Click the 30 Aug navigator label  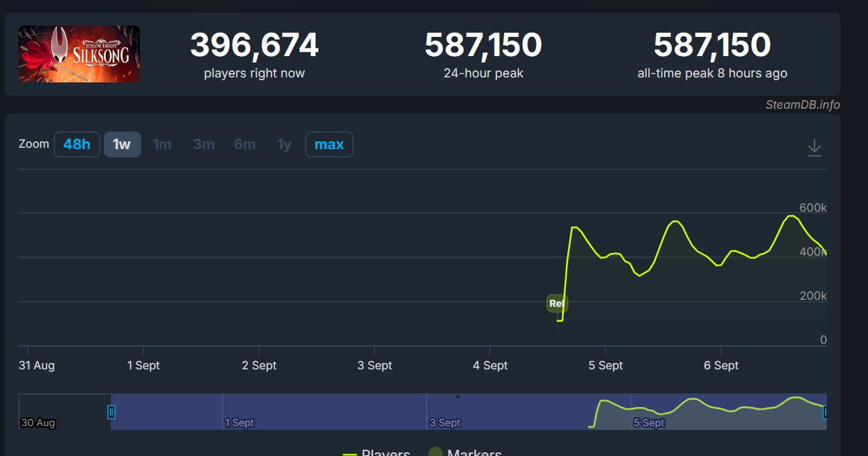38,423
